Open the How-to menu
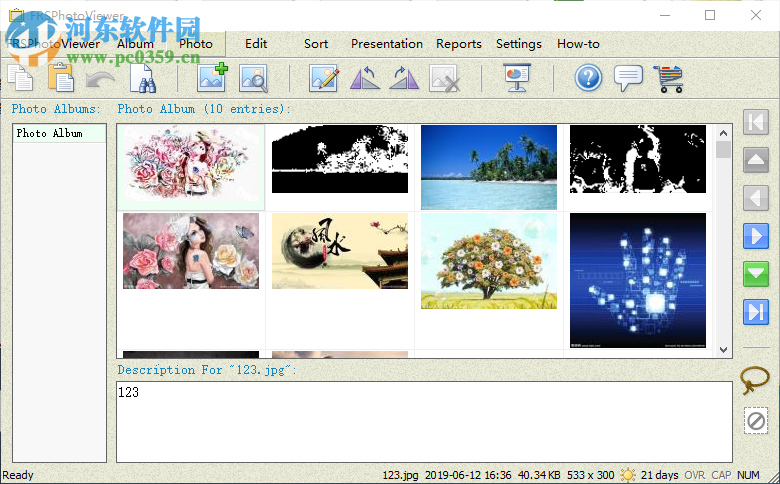 pos(578,44)
